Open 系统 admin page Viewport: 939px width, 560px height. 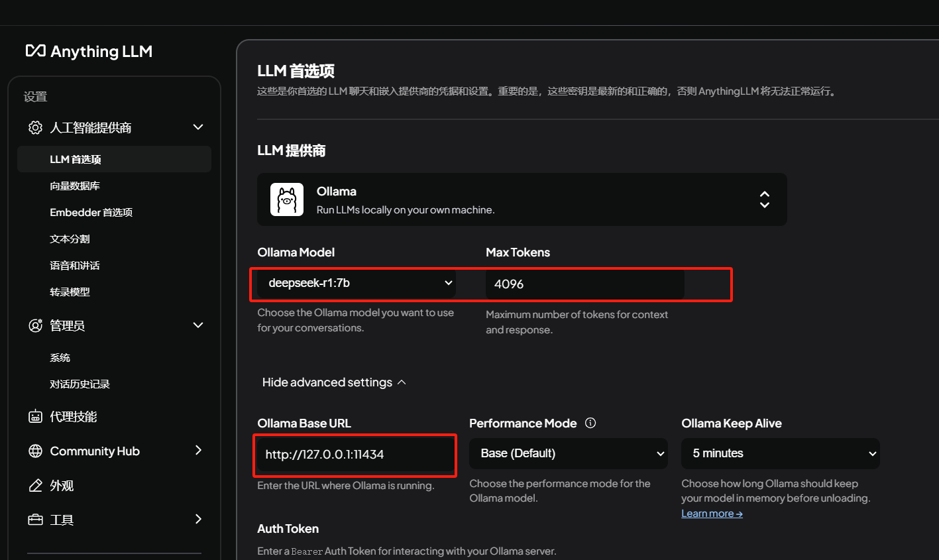click(x=60, y=357)
